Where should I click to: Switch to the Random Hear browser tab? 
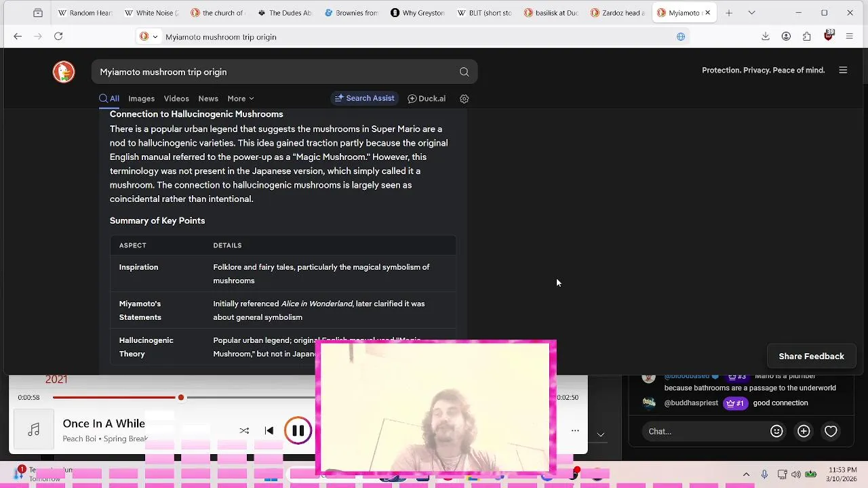tap(85, 13)
